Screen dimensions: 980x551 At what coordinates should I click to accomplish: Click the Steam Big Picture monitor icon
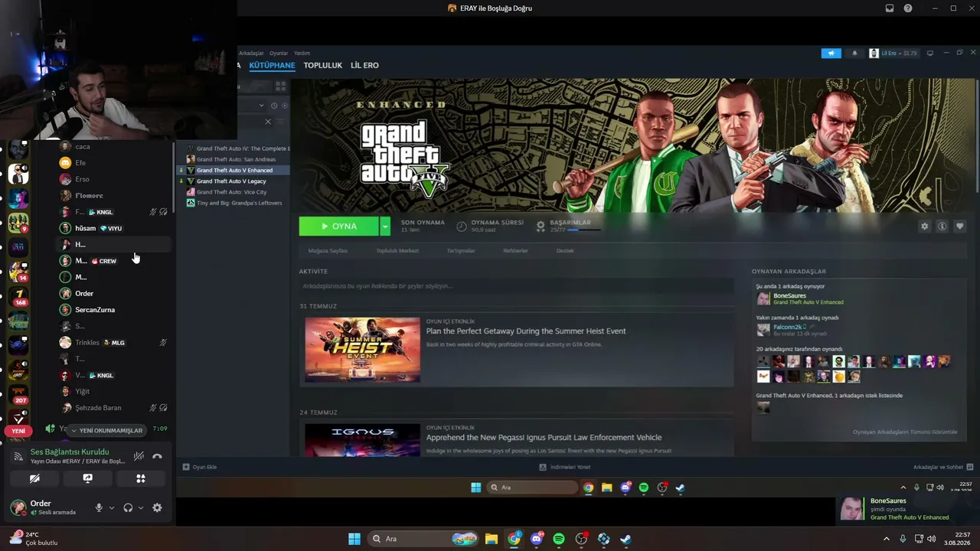pyautogui.click(x=930, y=54)
